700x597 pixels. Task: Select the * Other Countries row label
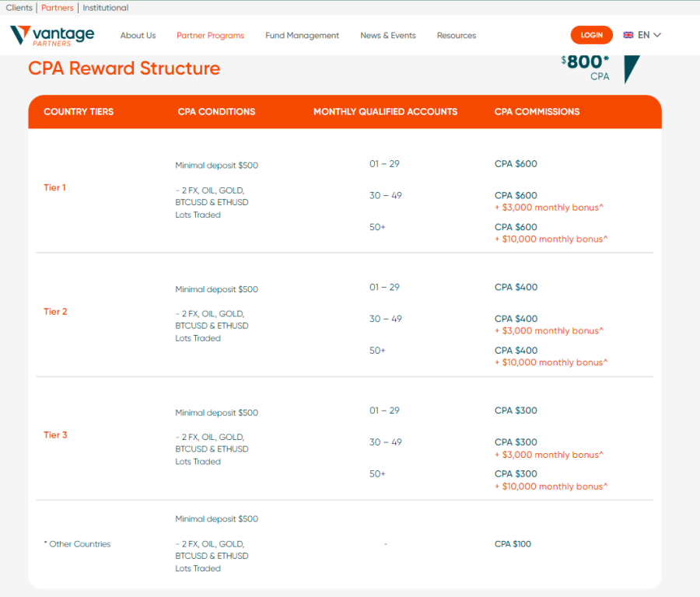pos(77,544)
